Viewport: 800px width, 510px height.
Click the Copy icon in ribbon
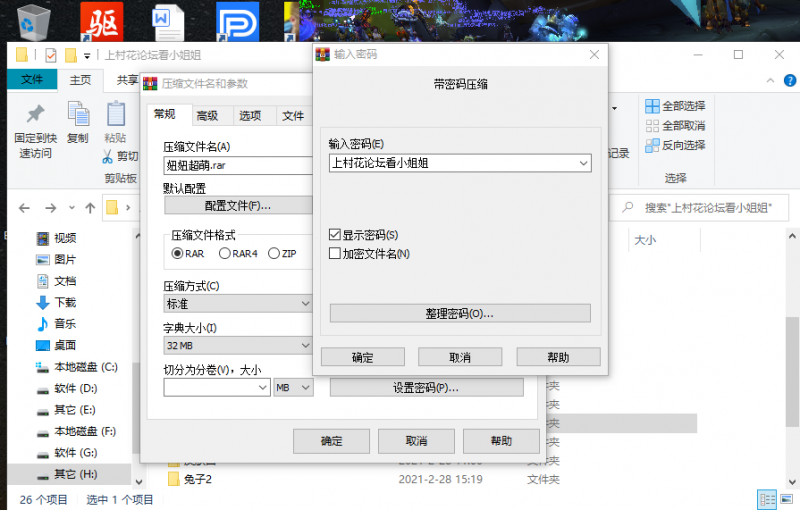pos(78,114)
